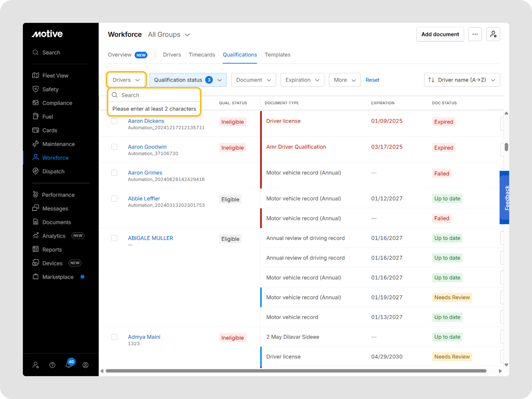Screen dimensions: 532x399
Task: Click the Reset filters link
Action: tap(372, 80)
